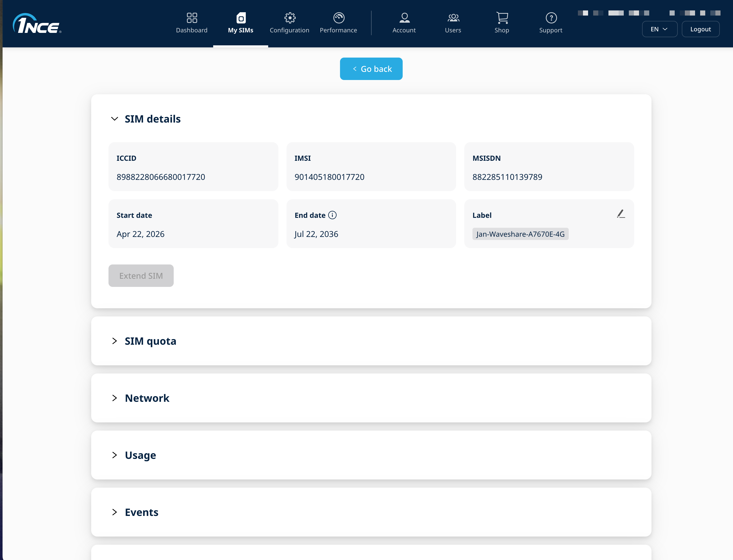Image resolution: width=733 pixels, height=560 pixels.
Task: Open the Support question mark icon
Action: coord(551,18)
